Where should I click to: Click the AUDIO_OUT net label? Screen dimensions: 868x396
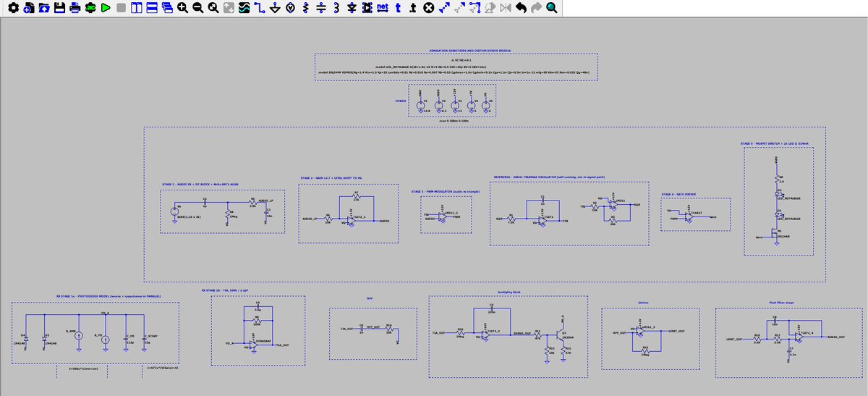836,337
